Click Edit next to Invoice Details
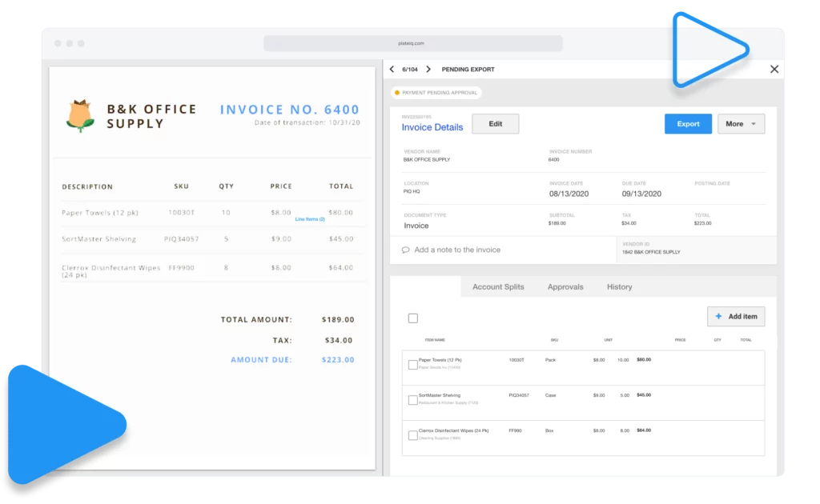The height and width of the screenshot is (504, 820). 495,123
